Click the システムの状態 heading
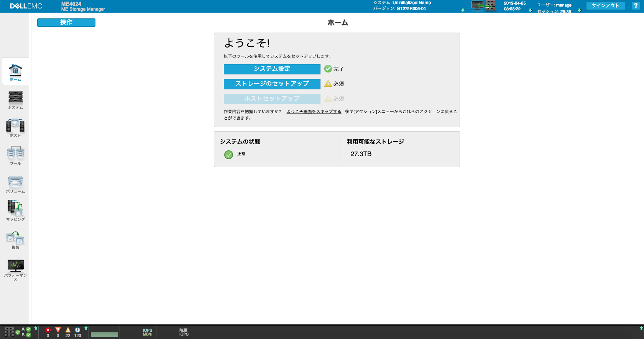The height and width of the screenshot is (339, 644). point(240,142)
